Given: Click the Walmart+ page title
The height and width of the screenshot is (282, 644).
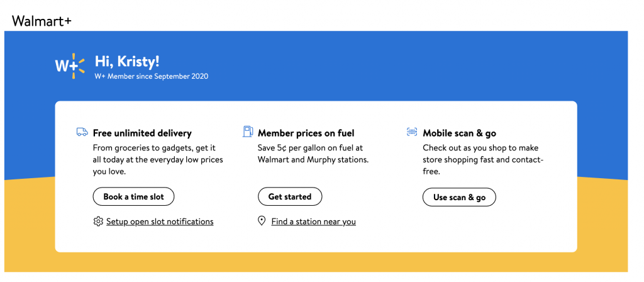Looking at the screenshot, I should click(42, 21).
